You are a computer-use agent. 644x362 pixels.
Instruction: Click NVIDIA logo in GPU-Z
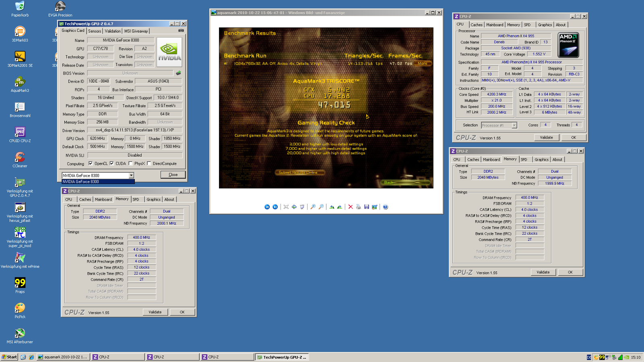[169, 52]
